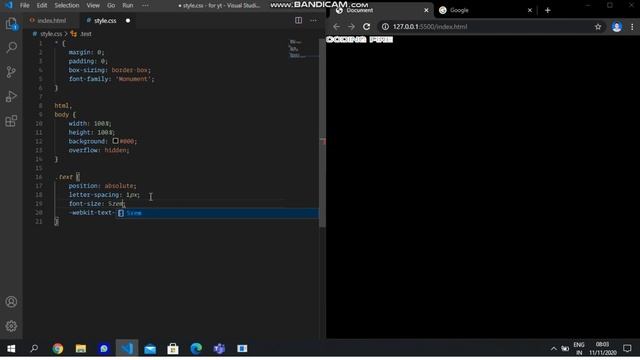Open the Manage gear in VS Code

point(11,326)
